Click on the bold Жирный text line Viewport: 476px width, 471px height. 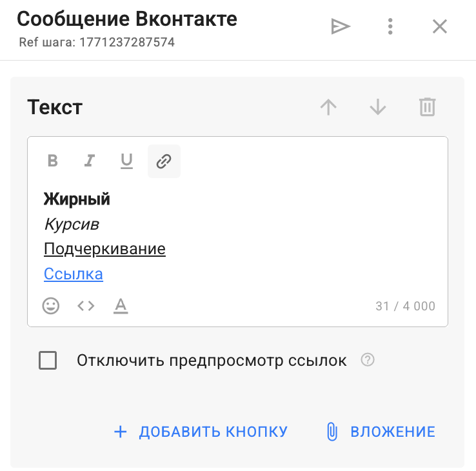pos(77,199)
